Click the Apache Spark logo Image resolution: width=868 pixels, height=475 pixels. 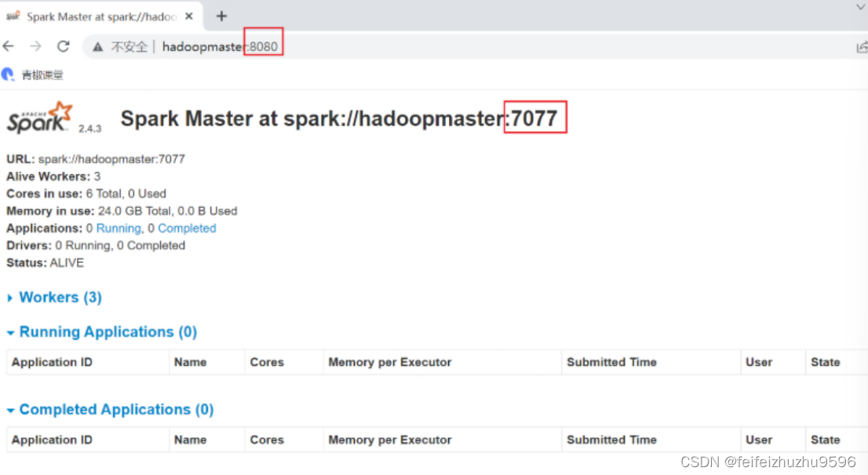pyautogui.click(x=40, y=117)
